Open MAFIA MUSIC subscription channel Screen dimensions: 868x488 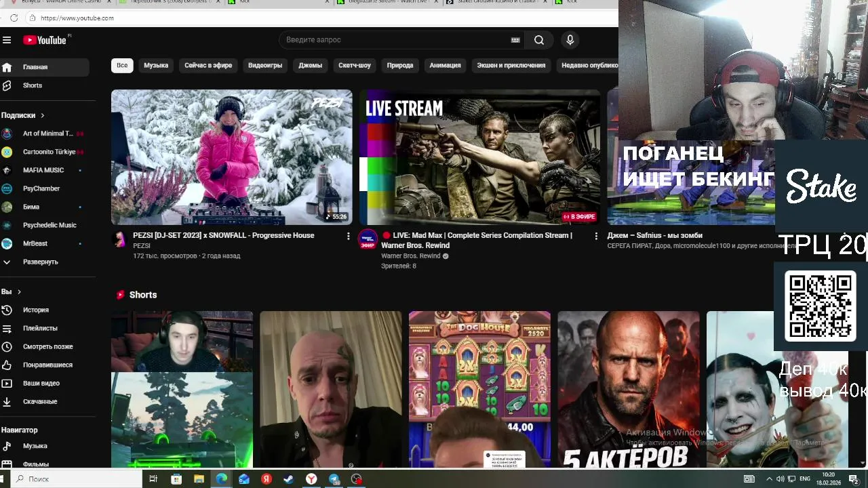44,170
